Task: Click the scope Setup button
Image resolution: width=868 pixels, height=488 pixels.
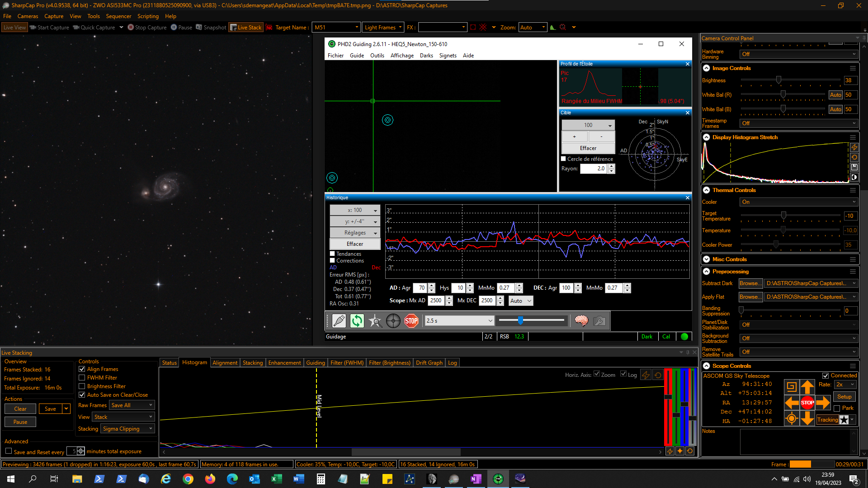Action: (844, 397)
